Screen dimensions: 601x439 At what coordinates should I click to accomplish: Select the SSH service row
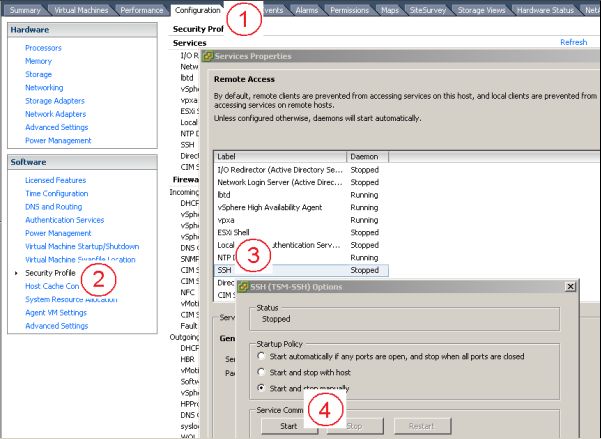click(301, 270)
